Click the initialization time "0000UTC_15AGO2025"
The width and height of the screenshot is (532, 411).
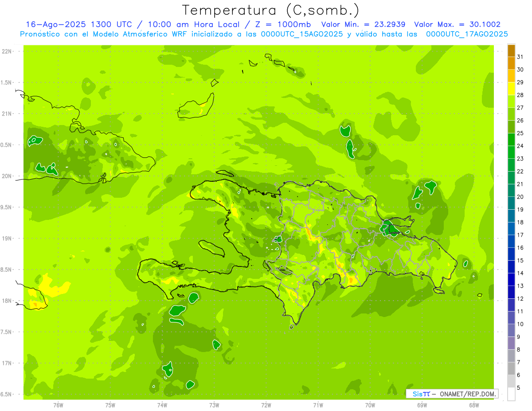301,34
